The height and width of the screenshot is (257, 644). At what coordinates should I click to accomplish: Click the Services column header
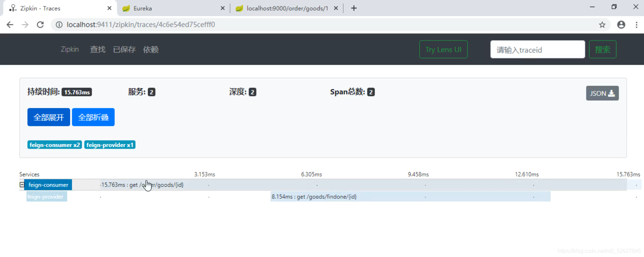(29, 174)
